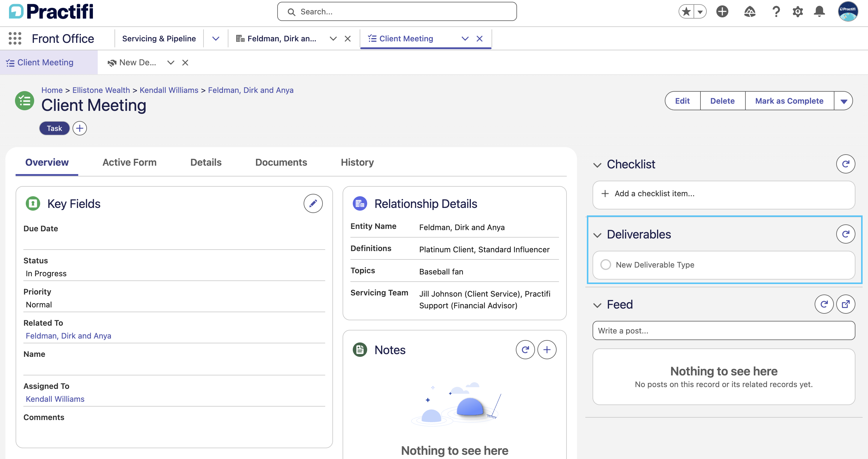Click the Relationship Details entity icon
868x459 pixels.
pos(360,203)
